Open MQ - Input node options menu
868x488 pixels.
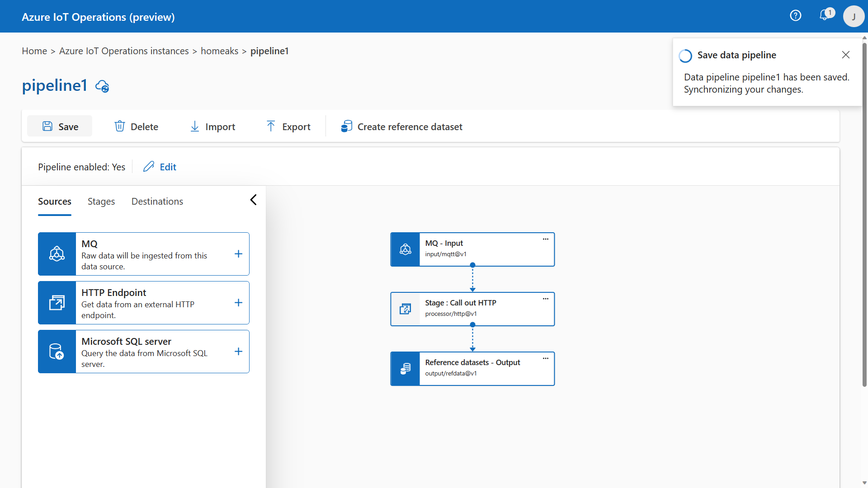point(546,239)
